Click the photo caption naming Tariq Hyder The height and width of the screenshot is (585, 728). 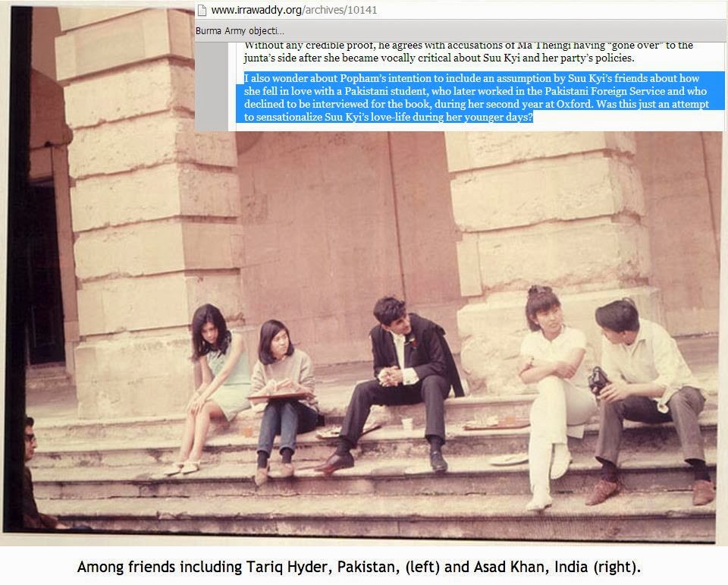point(359,568)
